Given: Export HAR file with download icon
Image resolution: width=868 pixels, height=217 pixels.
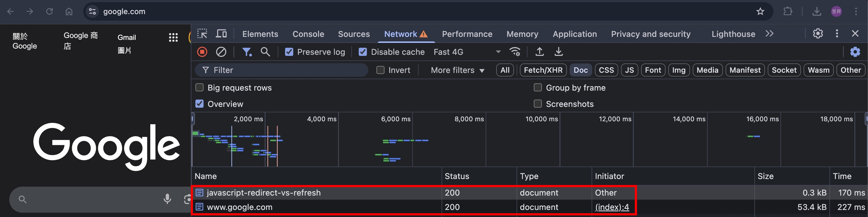Looking at the screenshot, I should click(558, 52).
